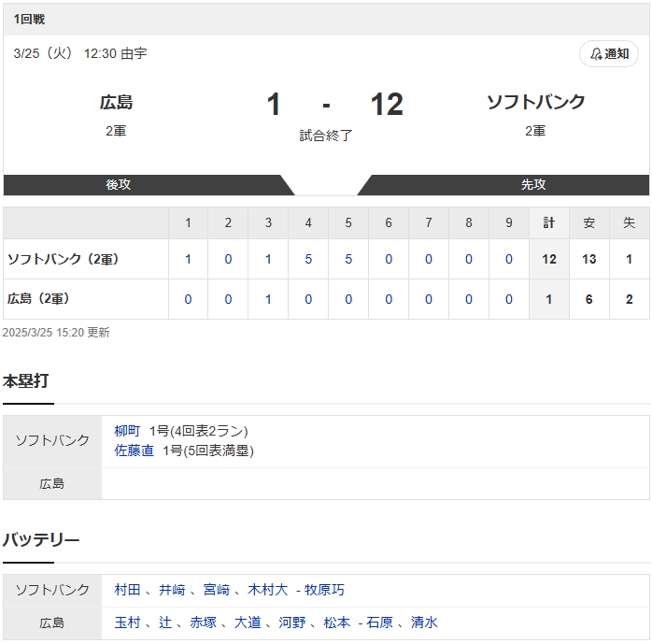Click the ソフトバンク（2軍）row label

(x=63, y=259)
